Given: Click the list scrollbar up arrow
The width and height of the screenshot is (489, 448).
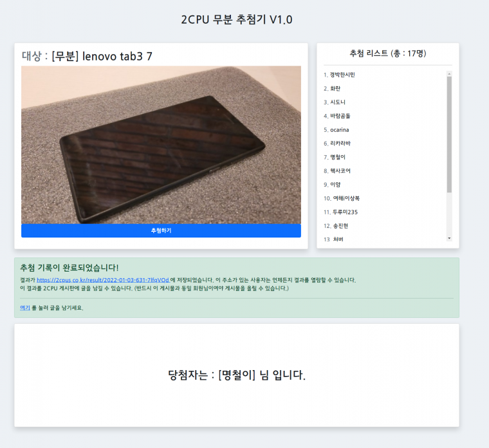Looking at the screenshot, I should (449, 74).
